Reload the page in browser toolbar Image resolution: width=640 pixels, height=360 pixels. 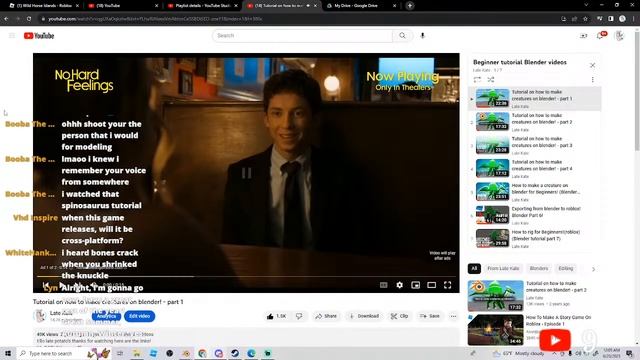[29, 19]
